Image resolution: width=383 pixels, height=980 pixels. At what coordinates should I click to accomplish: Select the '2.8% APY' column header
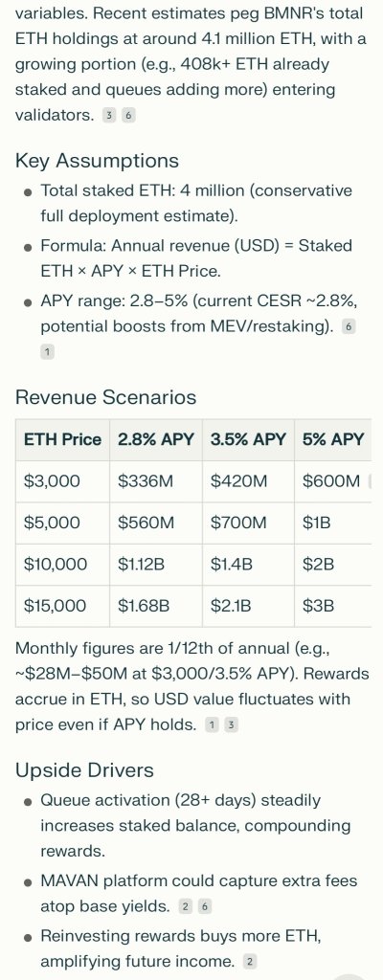coord(156,439)
